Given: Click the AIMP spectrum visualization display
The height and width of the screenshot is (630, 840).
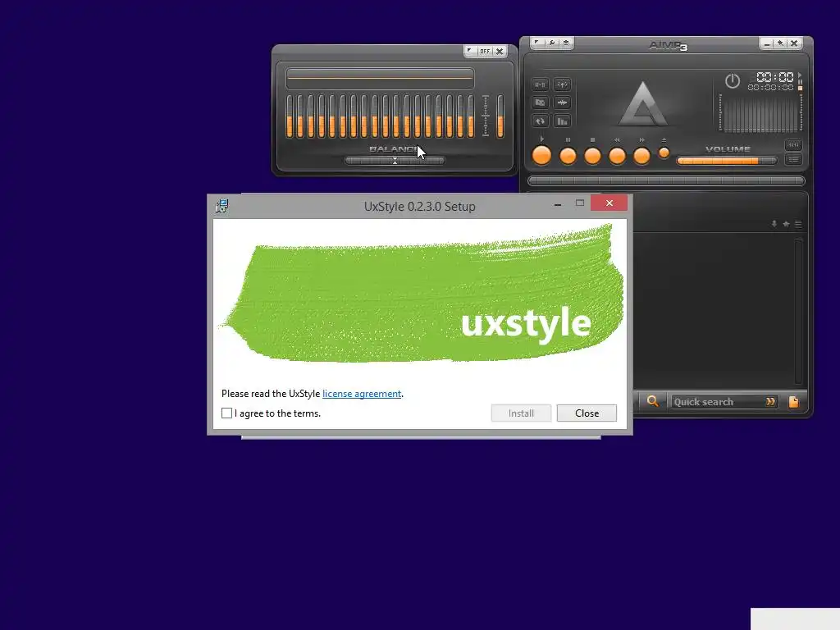Looking at the screenshot, I should click(x=760, y=112).
